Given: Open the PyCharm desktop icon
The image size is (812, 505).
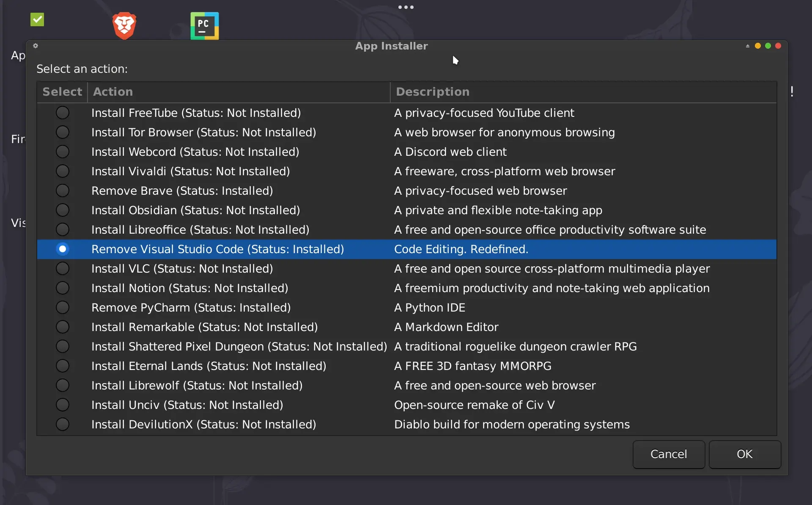Looking at the screenshot, I should click(x=204, y=26).
